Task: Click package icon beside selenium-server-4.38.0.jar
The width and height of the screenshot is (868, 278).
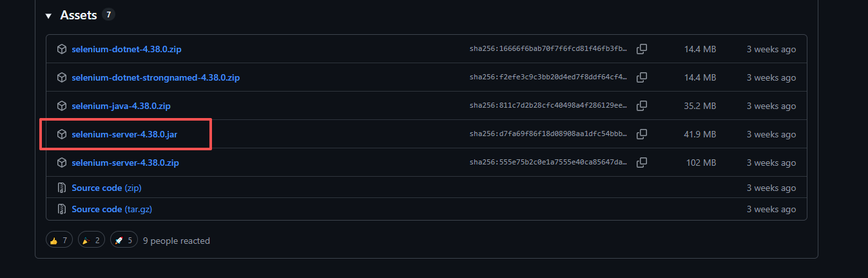Action: point(62,134)
